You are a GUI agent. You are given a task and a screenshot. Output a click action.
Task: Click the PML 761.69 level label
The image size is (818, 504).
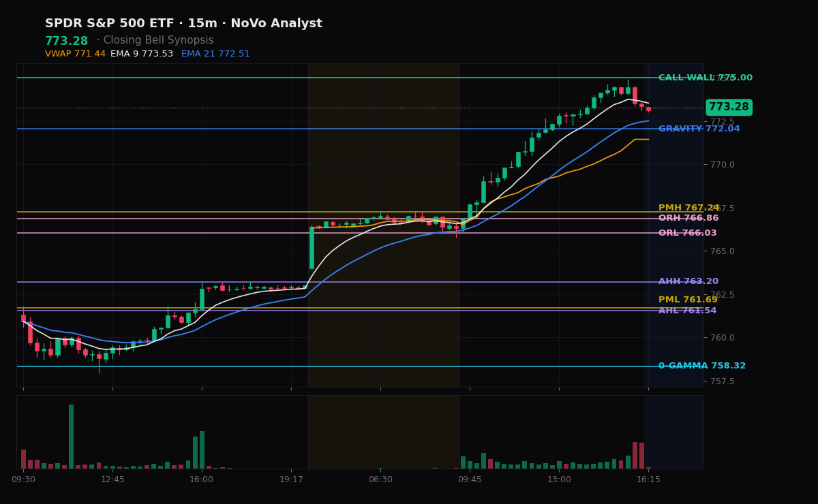coord(688,300)
